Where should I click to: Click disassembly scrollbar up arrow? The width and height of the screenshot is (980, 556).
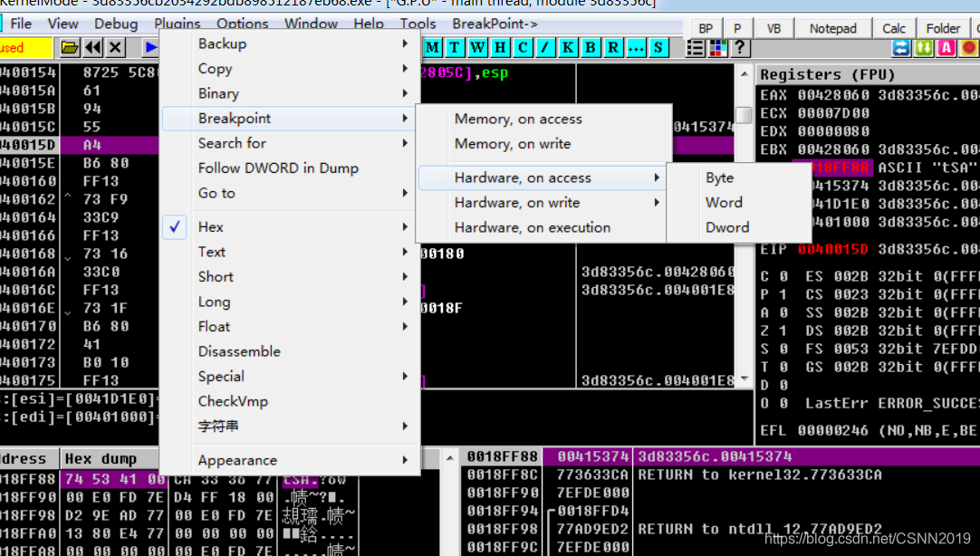click(x=744, y=74)
